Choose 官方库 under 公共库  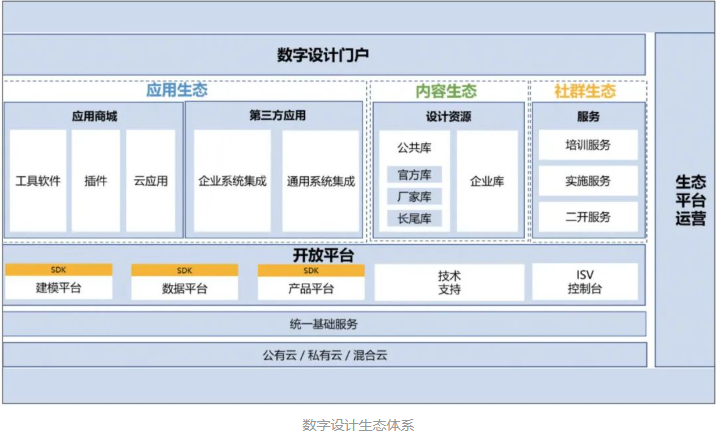[413, 175]
